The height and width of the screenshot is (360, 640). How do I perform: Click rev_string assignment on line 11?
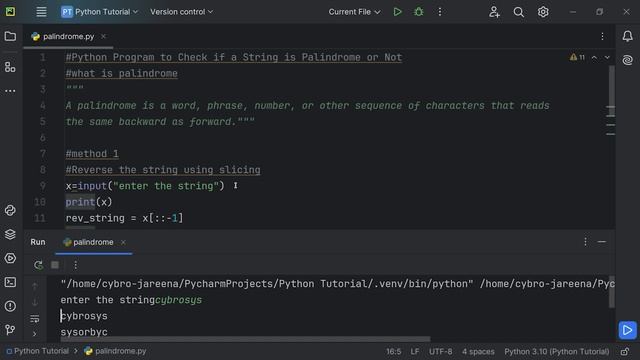click(x=124, y=218)
